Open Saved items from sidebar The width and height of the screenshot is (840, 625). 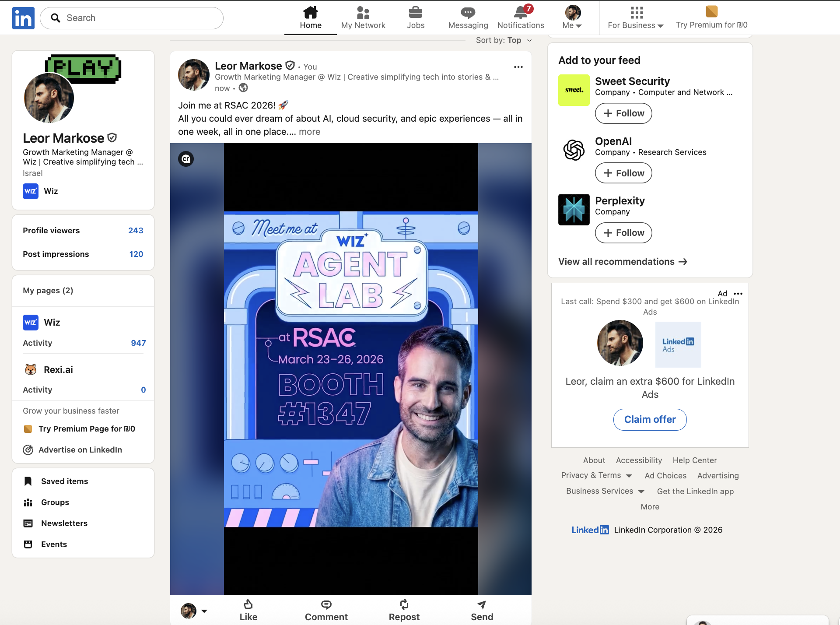point(64,481)
